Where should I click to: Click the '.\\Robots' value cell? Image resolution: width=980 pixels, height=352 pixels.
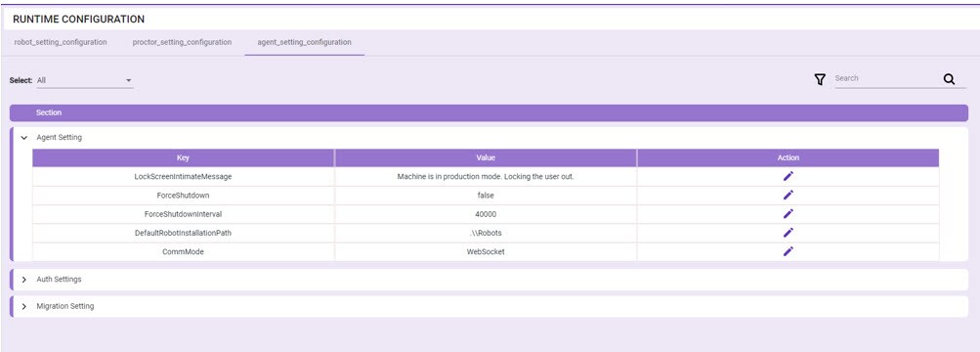tap(486, 234)
